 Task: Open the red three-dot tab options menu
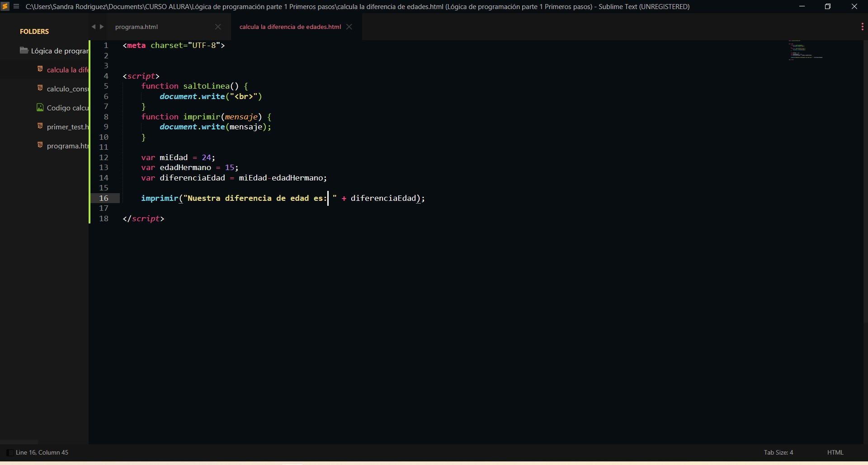tap(862, 27)
